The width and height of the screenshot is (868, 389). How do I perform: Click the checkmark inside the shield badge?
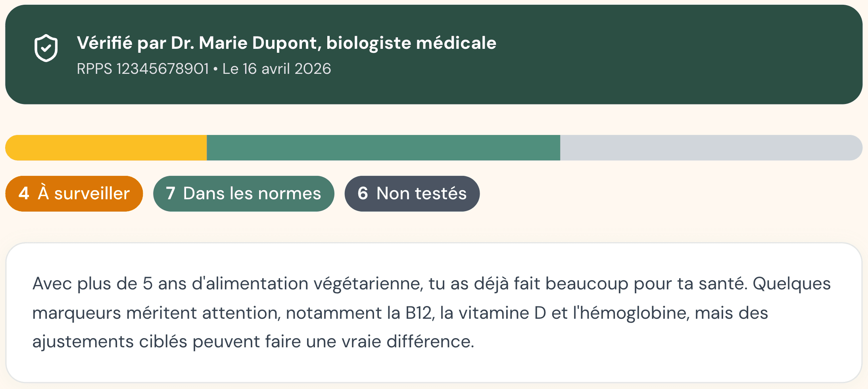(46, 48)
